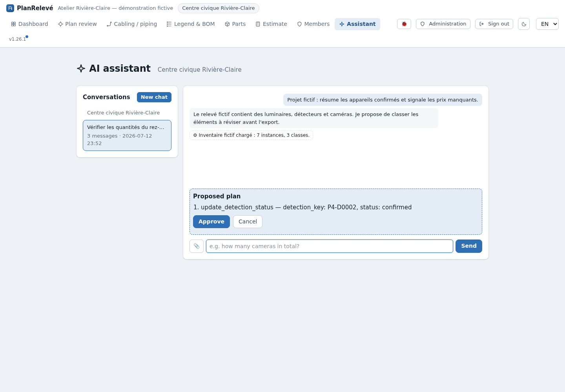Image resolution: width=565 pixels, height=392 pixels.
Task: Go to Plan review
Action: coord(77,24)
